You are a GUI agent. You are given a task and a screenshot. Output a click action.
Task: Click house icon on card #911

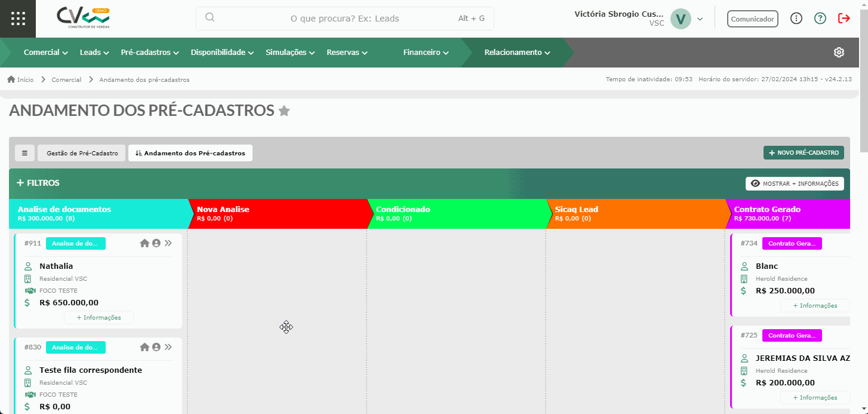(x=144, y=243)
